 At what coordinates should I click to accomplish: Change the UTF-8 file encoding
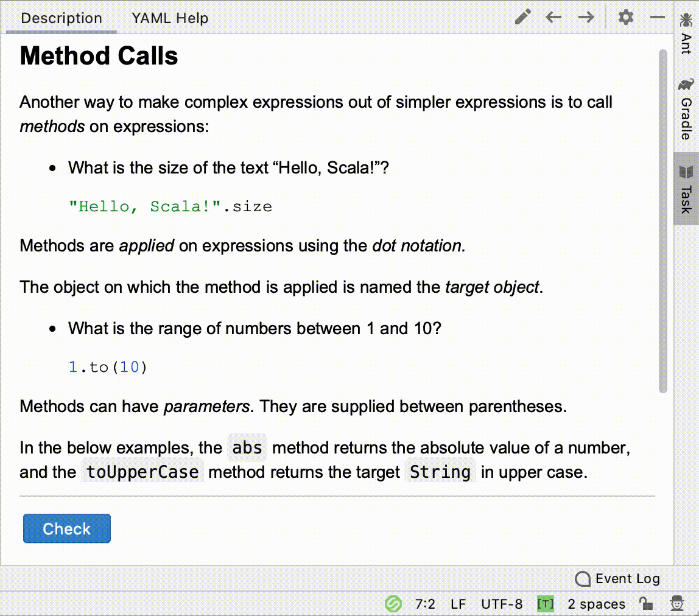coord(502,604)
